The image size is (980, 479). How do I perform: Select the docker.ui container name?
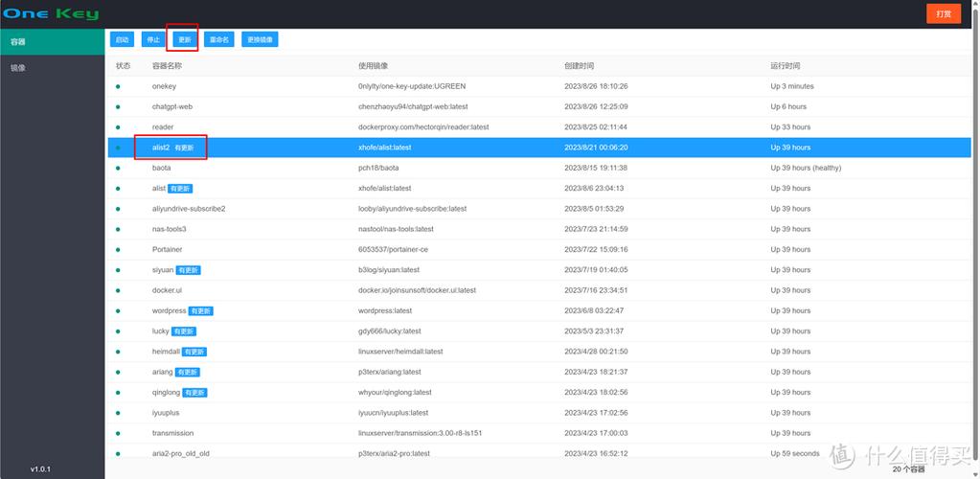click(x=167, y=290)
